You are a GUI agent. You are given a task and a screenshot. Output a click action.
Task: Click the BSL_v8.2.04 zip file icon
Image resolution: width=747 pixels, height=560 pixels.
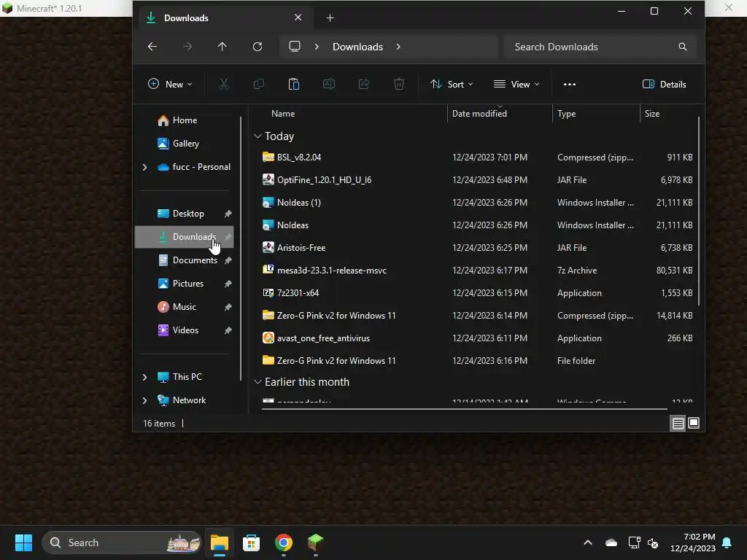(x=268, y=157)
